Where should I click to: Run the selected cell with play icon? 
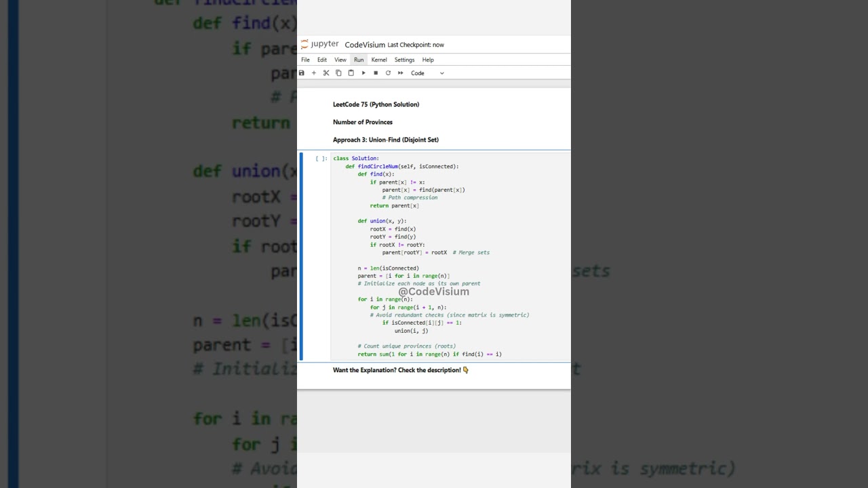[363, 73]
